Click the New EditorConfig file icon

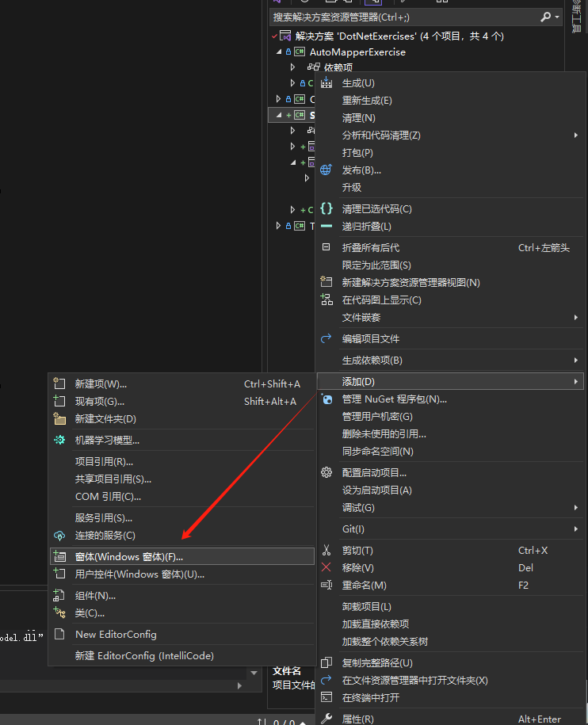point(59,634)
